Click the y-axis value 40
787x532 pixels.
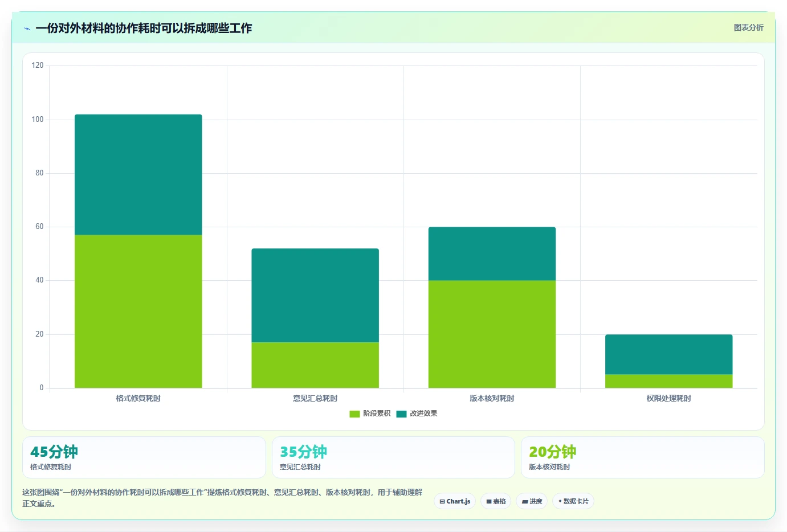pyautogui.click(x=39, y=280)
